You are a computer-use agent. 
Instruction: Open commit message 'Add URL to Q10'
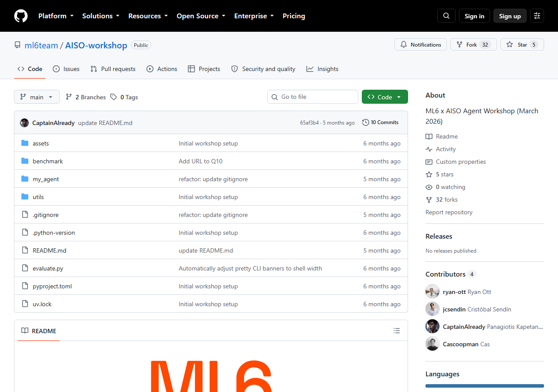tap(201, 161)
